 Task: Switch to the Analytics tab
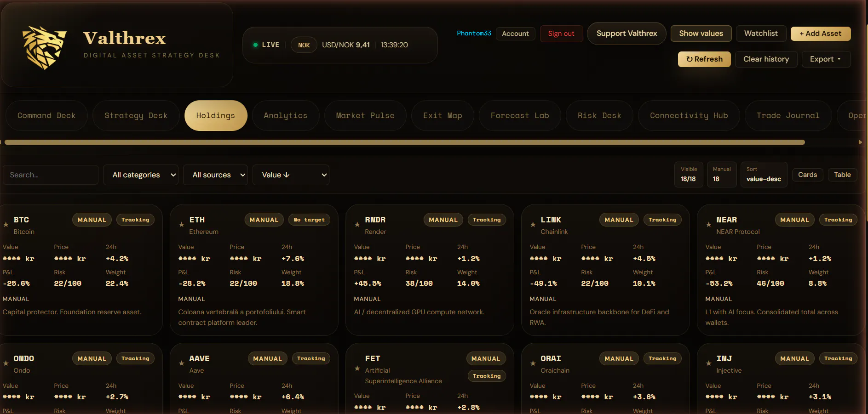(x=286, y=116)
